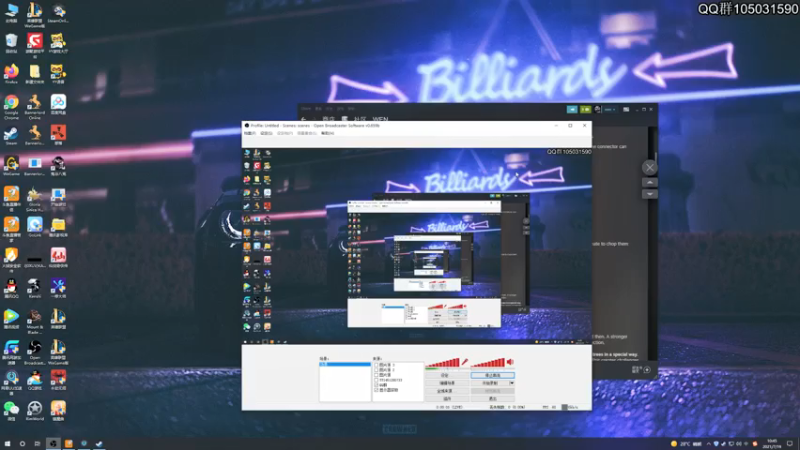The image size is (800, 450).
Task: Open Steam friends green icon in title bar
Action: (x=585, y=109)
